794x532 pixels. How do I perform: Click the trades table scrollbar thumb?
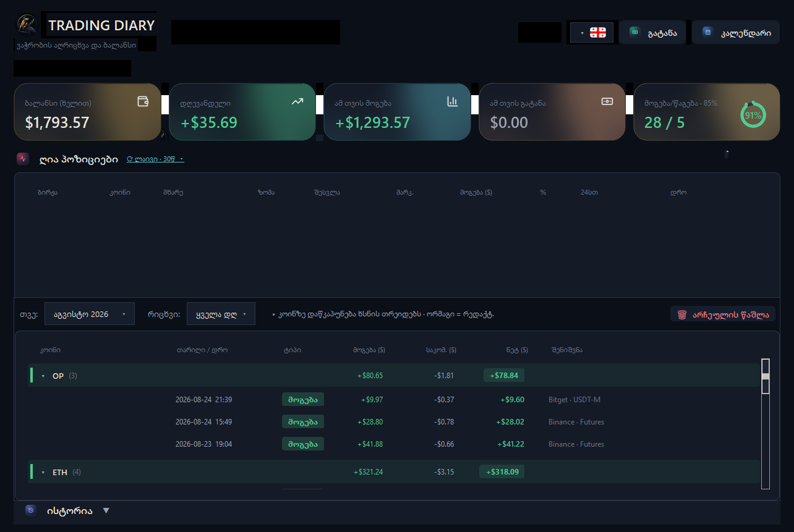[765, 376]
